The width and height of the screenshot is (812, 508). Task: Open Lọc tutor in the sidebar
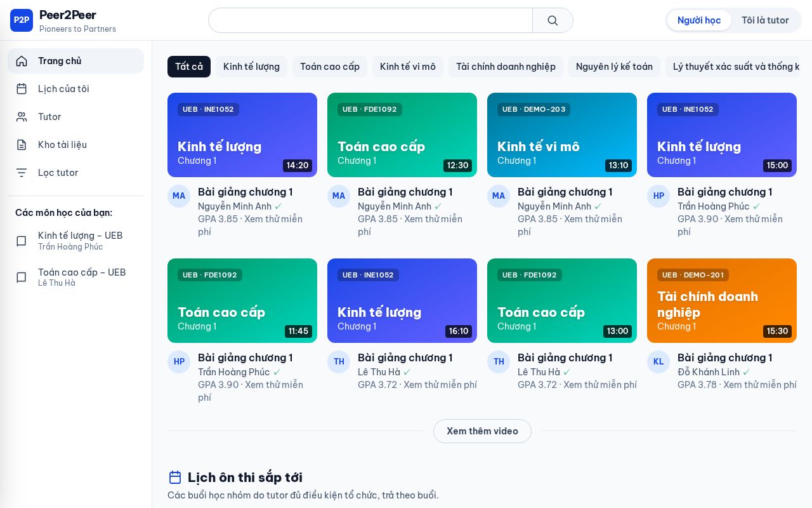pyautogui.click(x=75, y=173)
